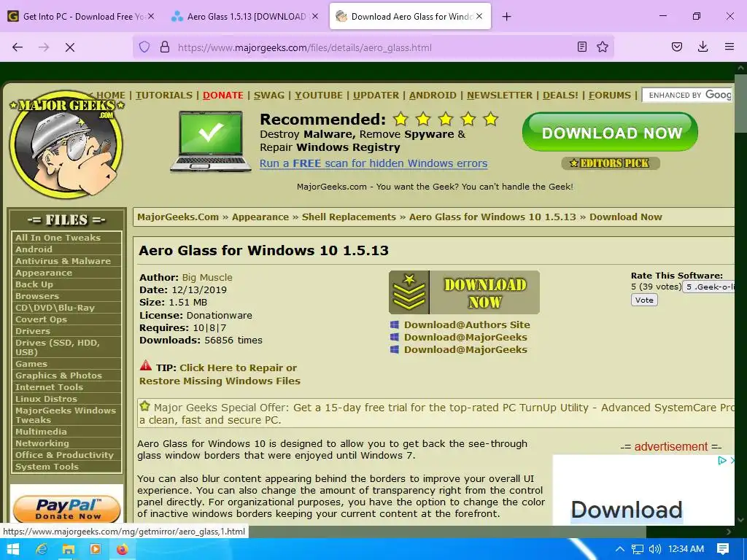Click the network status tray icon

pos(637,549)
